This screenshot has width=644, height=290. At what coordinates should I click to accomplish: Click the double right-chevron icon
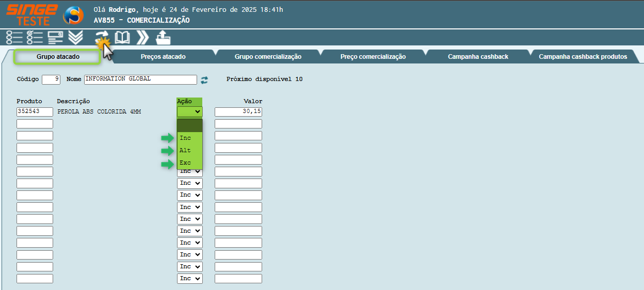[x=142, y=38]
